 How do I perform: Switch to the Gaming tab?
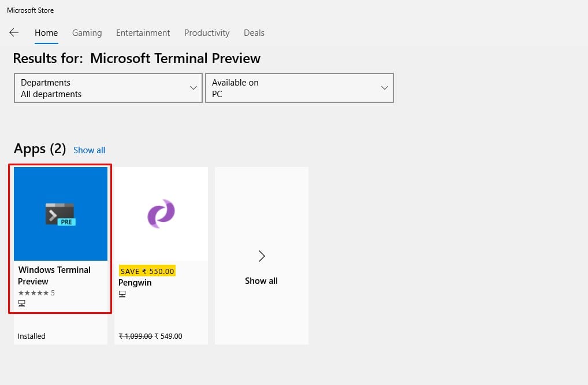[x=87, y=33]
